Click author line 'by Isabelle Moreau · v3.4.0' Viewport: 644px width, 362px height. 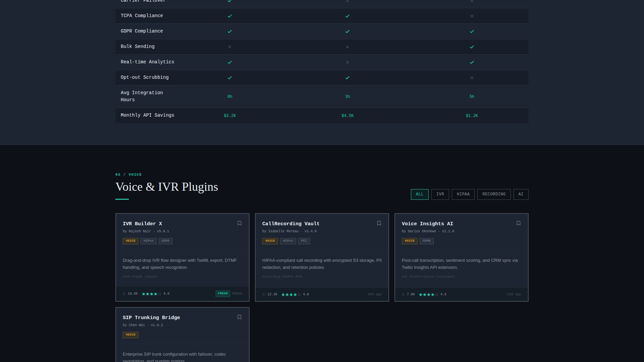pos(289,231)
